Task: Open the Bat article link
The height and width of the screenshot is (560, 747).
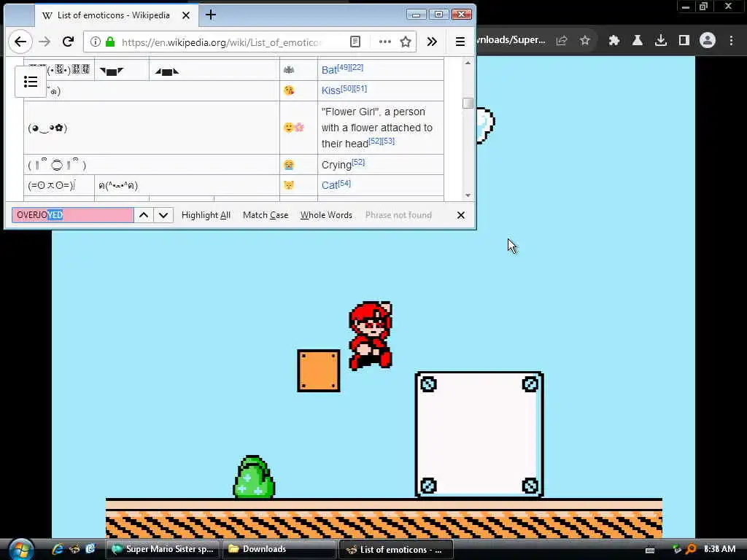Action: click(x=329, y=70)
